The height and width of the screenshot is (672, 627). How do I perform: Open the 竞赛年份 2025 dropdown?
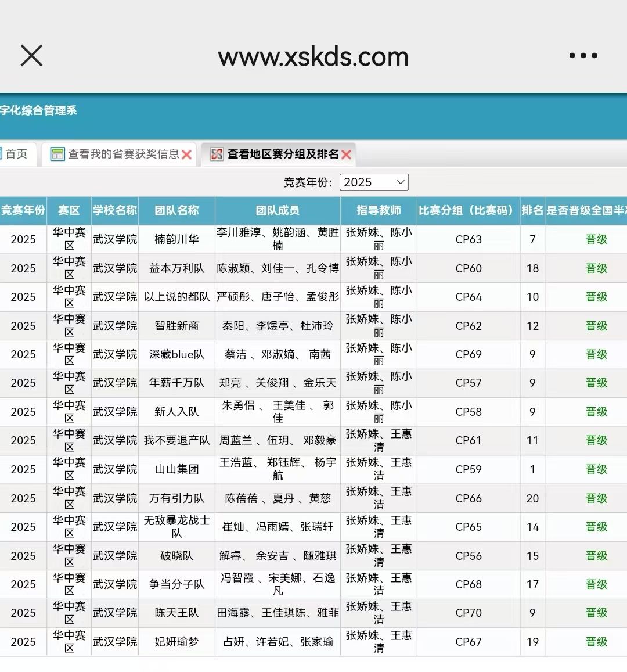[374, 182]
